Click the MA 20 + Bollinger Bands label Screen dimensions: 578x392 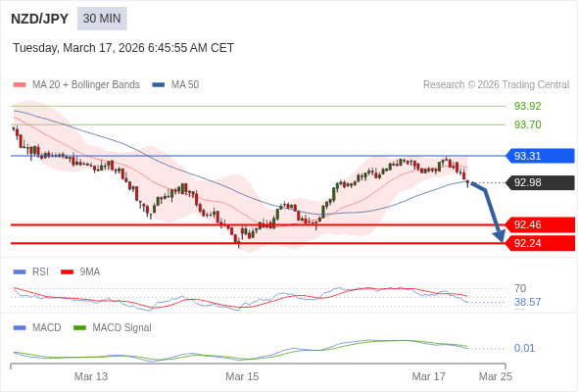pos(86,85)
